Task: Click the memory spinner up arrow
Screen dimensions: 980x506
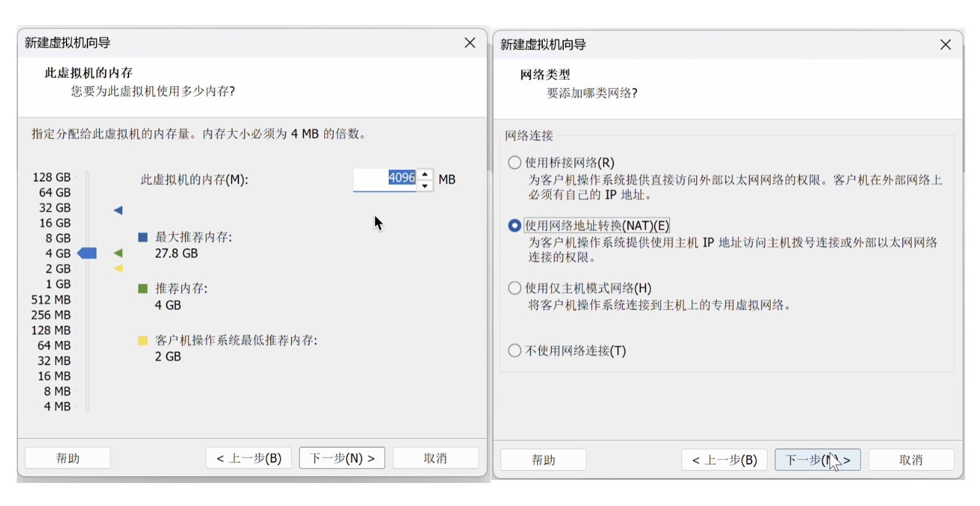Action: [x=425, y=174]
